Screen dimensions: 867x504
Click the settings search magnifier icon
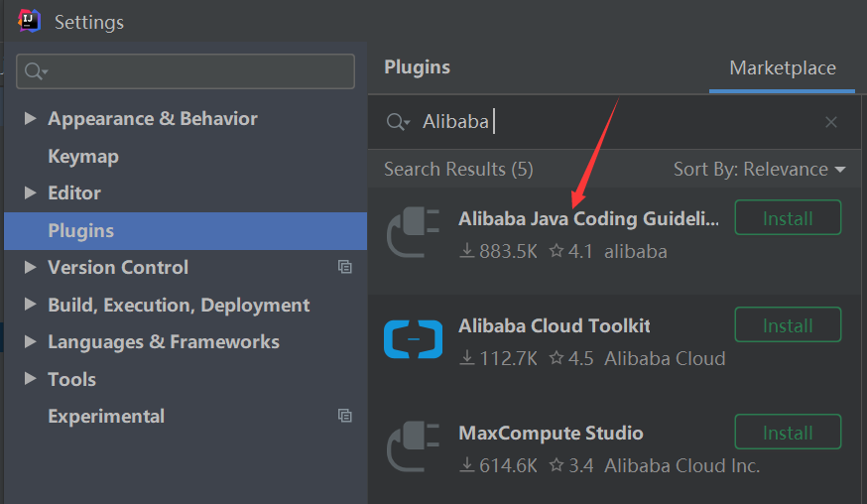pos(36,71)
